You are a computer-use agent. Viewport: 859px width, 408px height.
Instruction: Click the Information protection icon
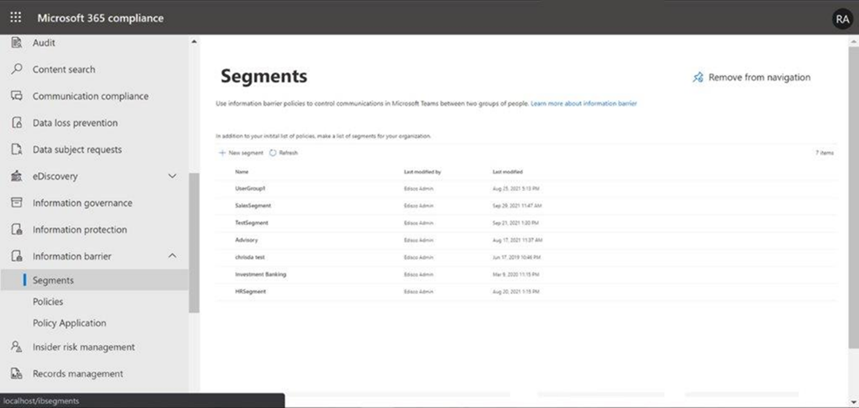click(16, 229)
